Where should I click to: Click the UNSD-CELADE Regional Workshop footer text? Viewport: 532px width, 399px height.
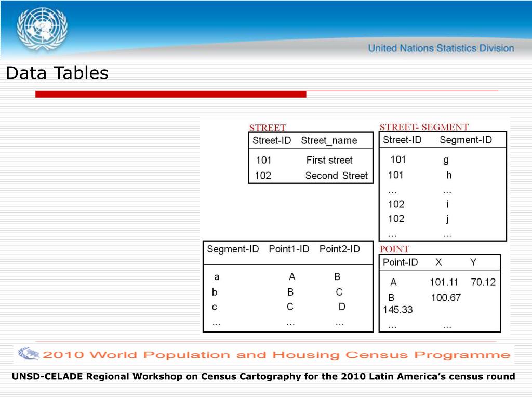coord(263,376)
